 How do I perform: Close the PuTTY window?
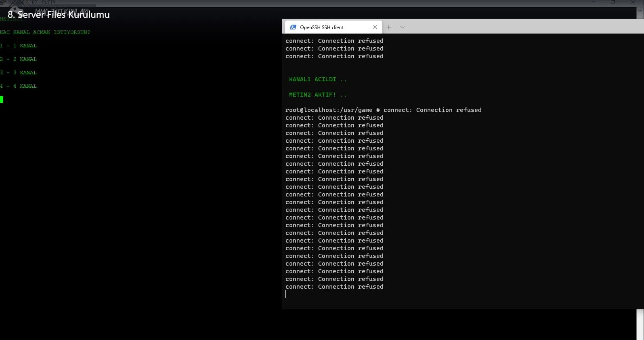[x=633, y=2]
